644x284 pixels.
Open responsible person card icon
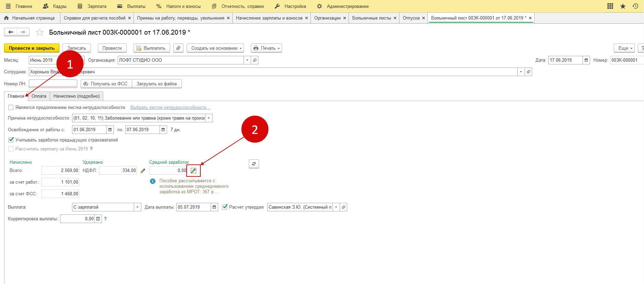click(x=343, y=207)
